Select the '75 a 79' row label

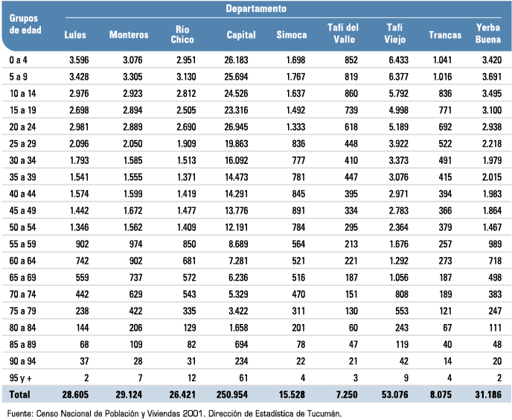tap(22, 311)
